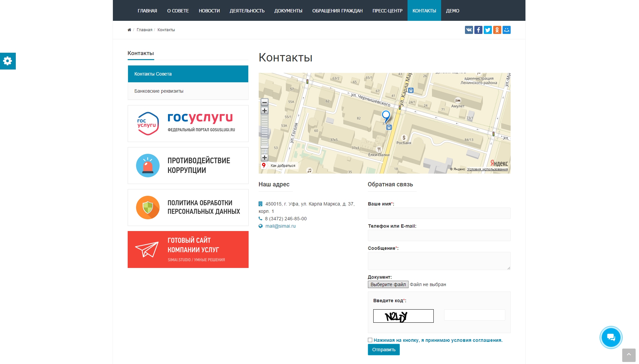Click the scroll-to-top arrow button
Image resolution: width=639 pixels, height=364 pixels.
[x=629, y=355]
